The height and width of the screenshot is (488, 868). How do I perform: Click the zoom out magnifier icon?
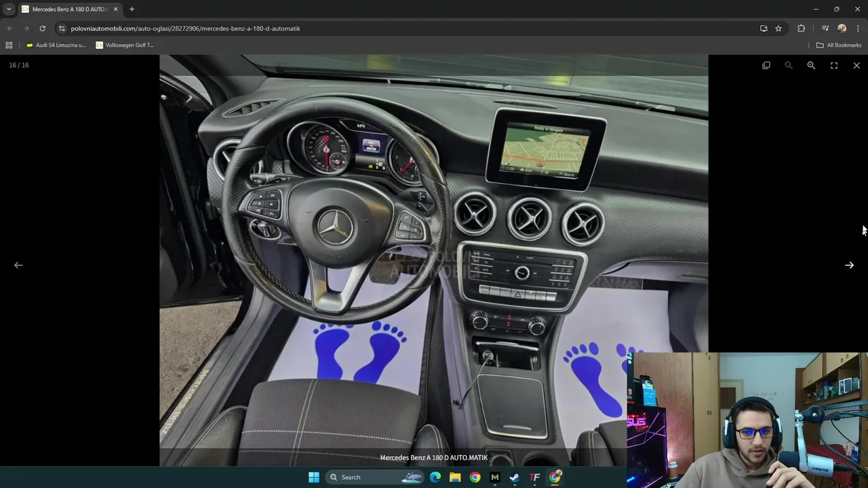(x=789, y=66)
